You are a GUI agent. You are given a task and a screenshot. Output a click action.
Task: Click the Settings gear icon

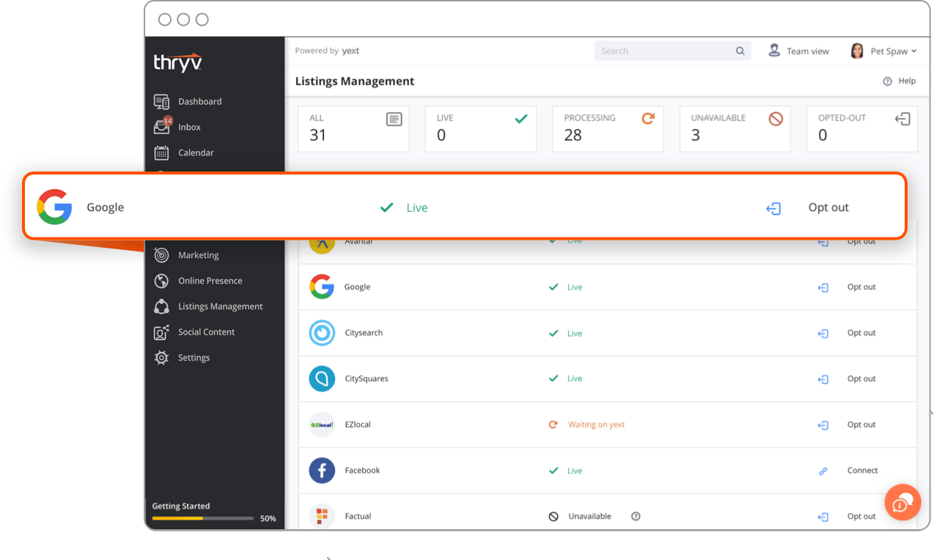click(x=161, y=358)
